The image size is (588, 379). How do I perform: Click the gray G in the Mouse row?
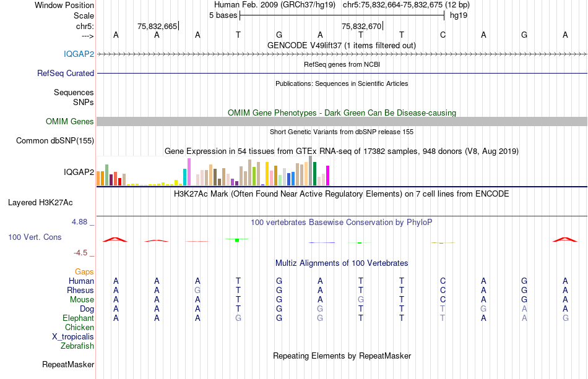pos(361,300)
